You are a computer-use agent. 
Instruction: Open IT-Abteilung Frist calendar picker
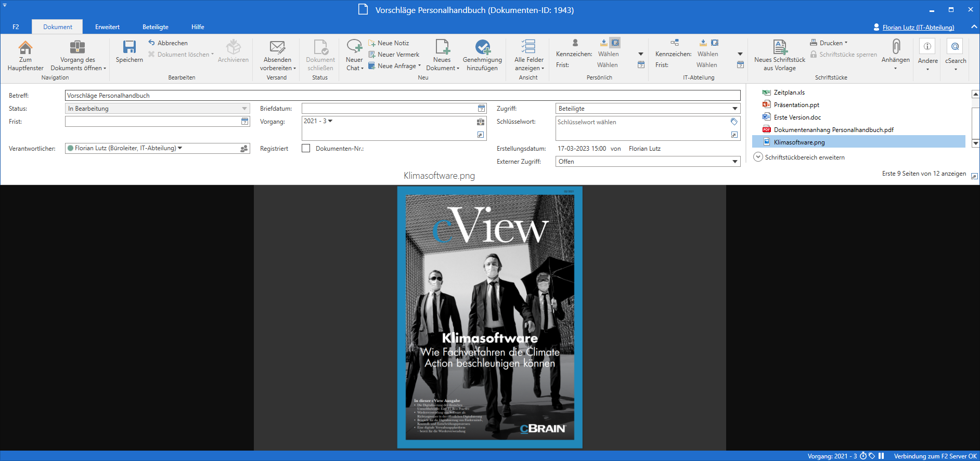click(740, 65)
